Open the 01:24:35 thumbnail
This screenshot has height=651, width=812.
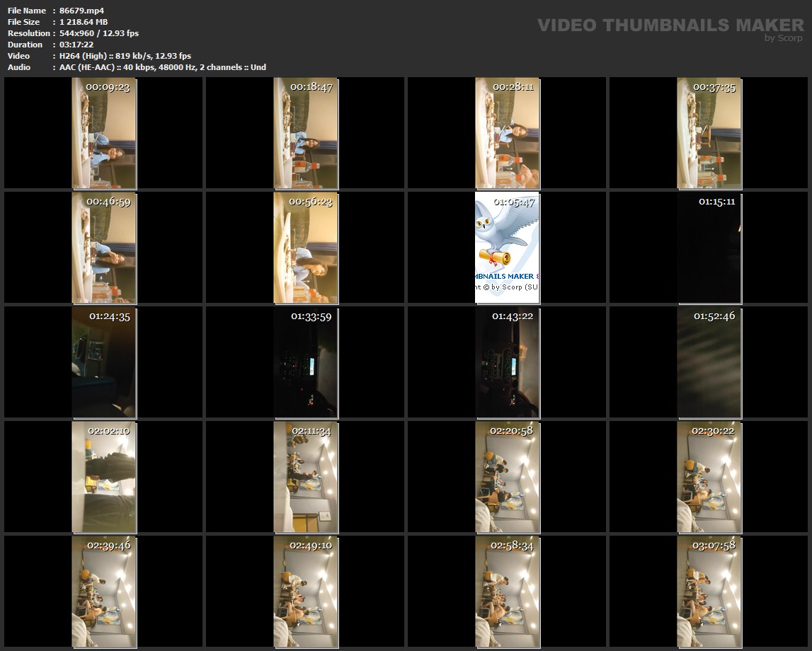tap(104, 362)
